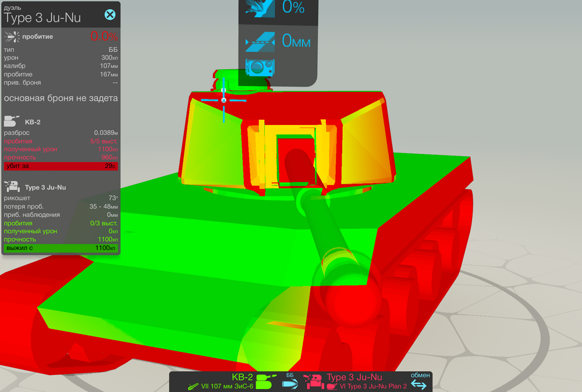
Task: Open the КВ-2 attacker tank selector
Action: click(x=242, y=377)
